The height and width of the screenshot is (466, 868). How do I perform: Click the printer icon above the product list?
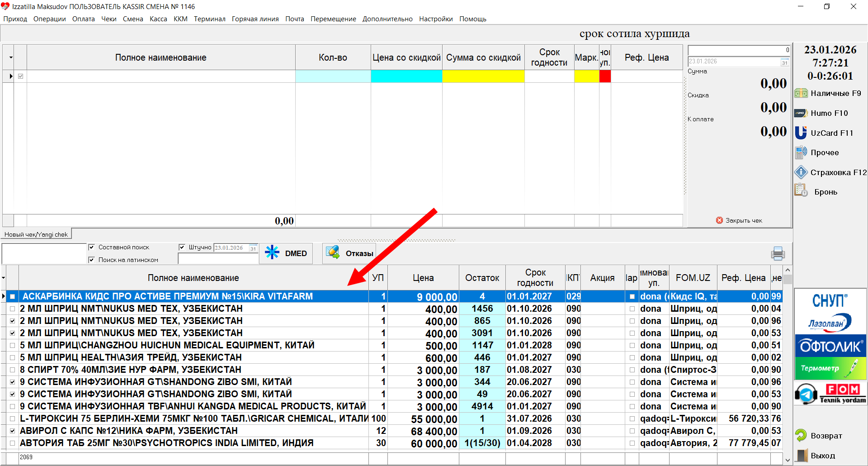[x=778, y=253]
